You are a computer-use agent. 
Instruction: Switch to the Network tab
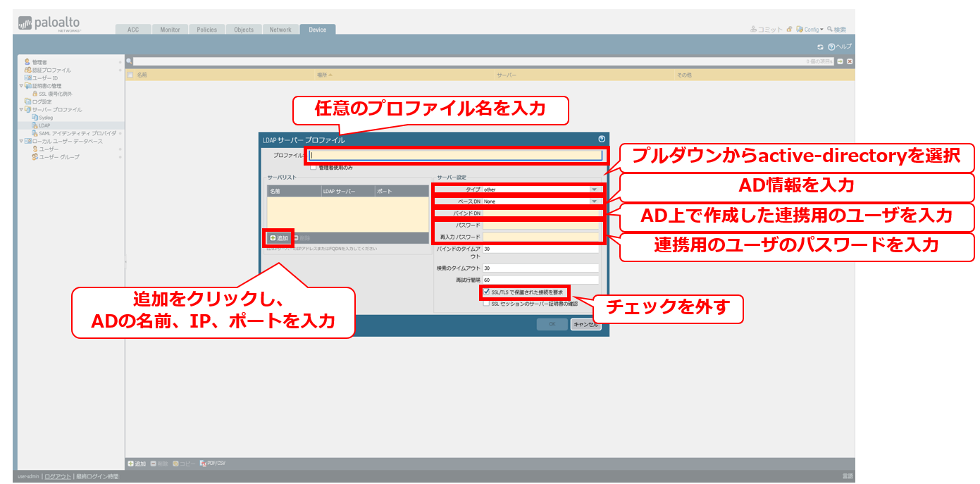(x=280, y=30)
